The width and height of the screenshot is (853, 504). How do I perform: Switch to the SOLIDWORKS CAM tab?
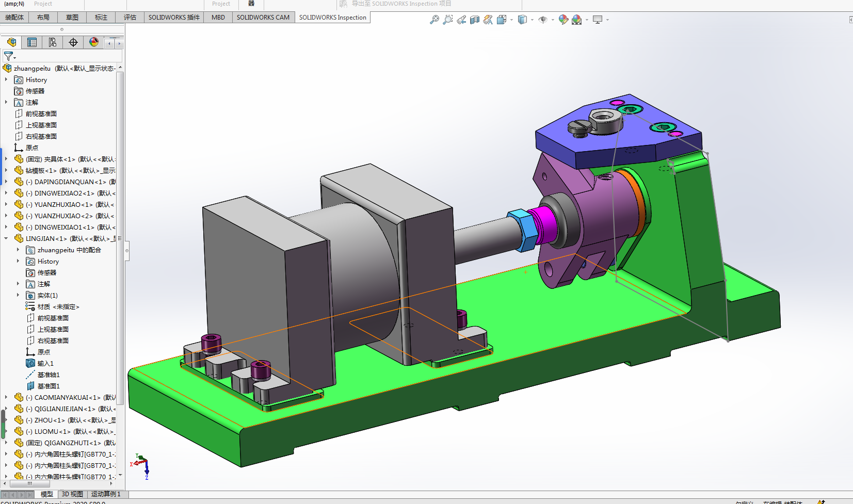coord(263,18)
